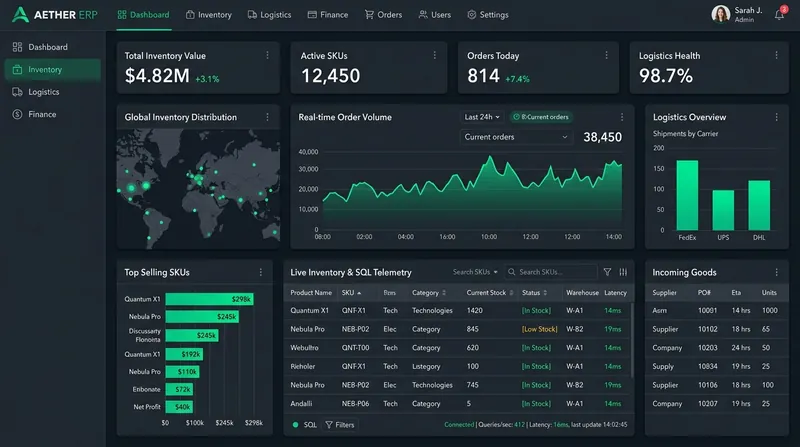
Task: Open Active SKUs card options menu
Action: click(435, 55)
